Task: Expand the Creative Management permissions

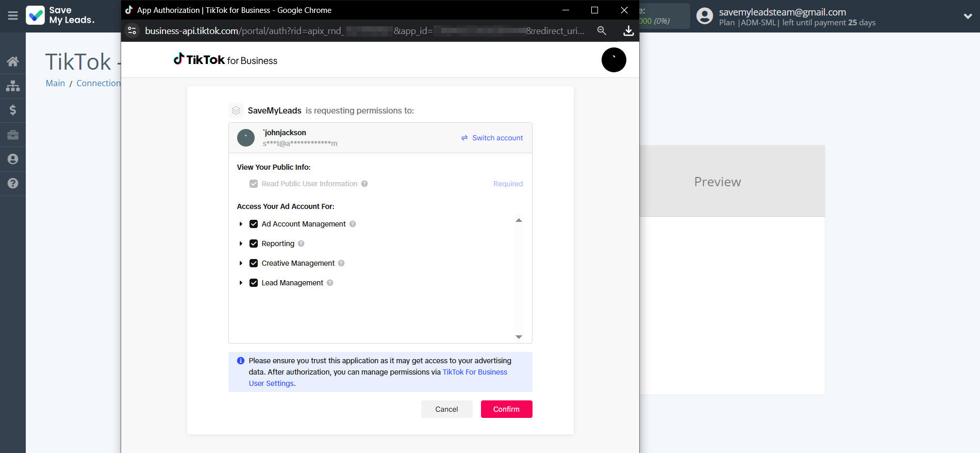Action: tap(241, 263)
